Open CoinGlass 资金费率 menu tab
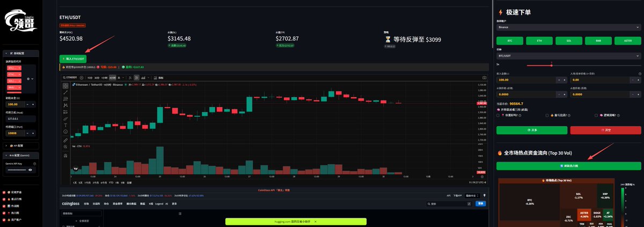 point(118,204)
